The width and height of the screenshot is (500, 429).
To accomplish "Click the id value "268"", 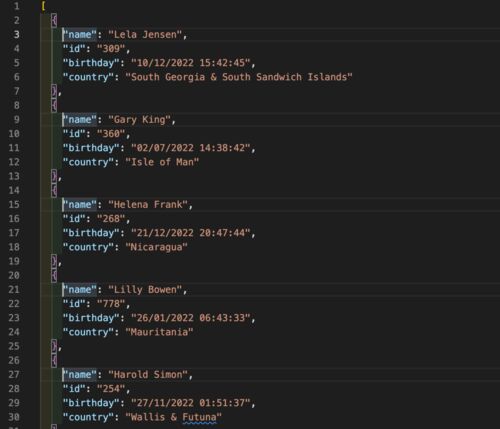I will point(111,219).
